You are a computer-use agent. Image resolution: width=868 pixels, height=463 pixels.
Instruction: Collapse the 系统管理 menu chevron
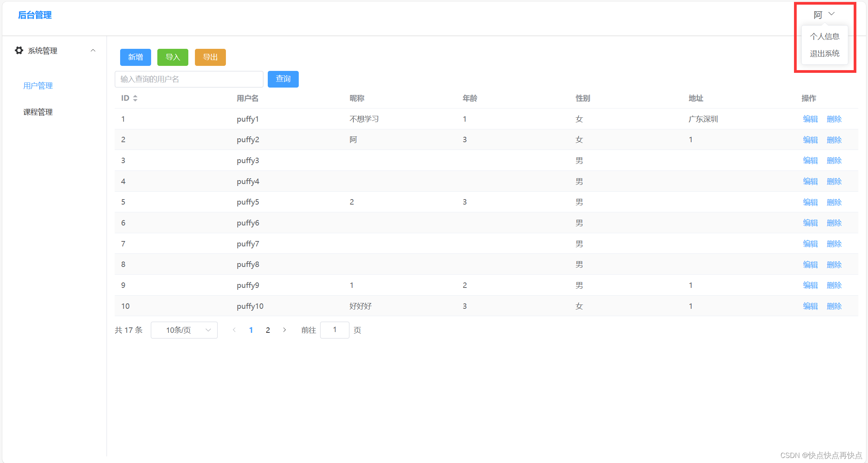click(93, 50)
